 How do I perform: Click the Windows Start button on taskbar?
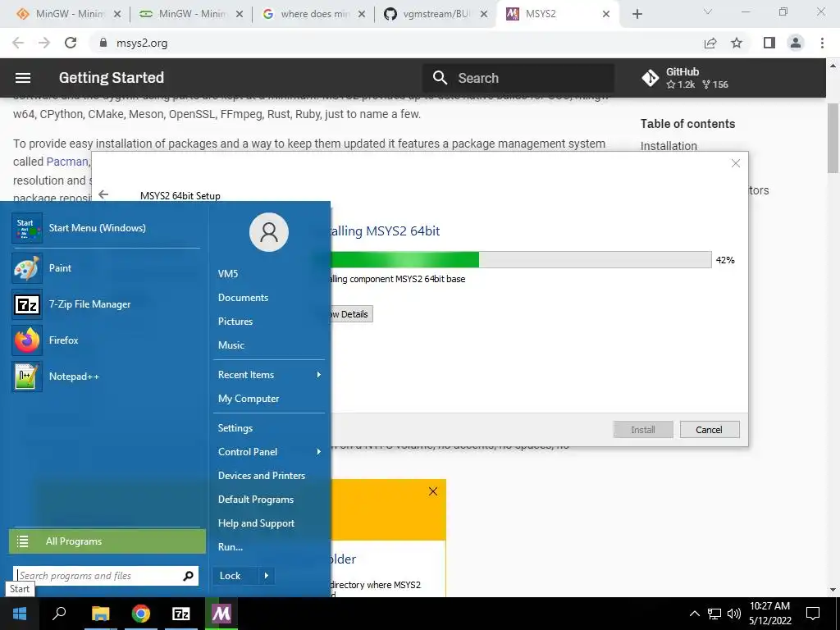pos(20,614)
